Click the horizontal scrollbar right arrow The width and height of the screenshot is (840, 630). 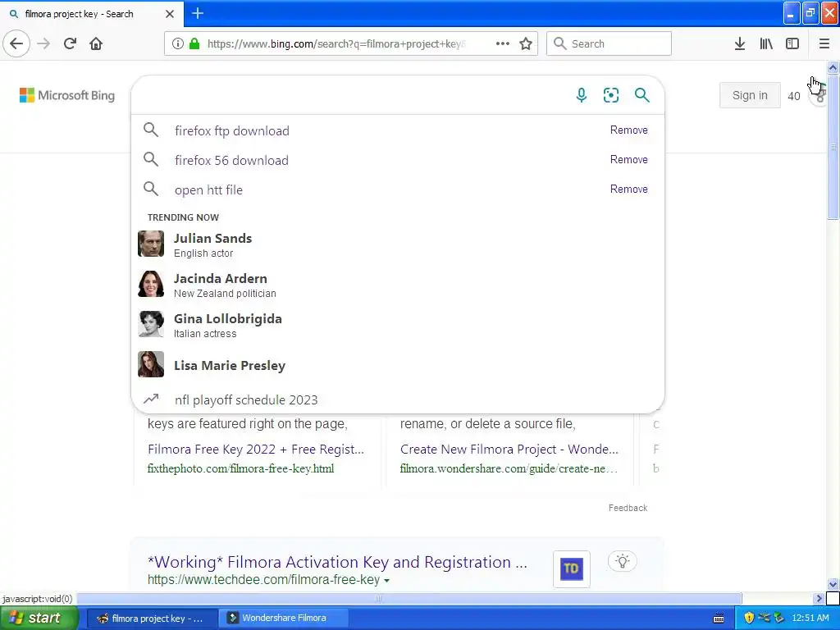(818, 598)
